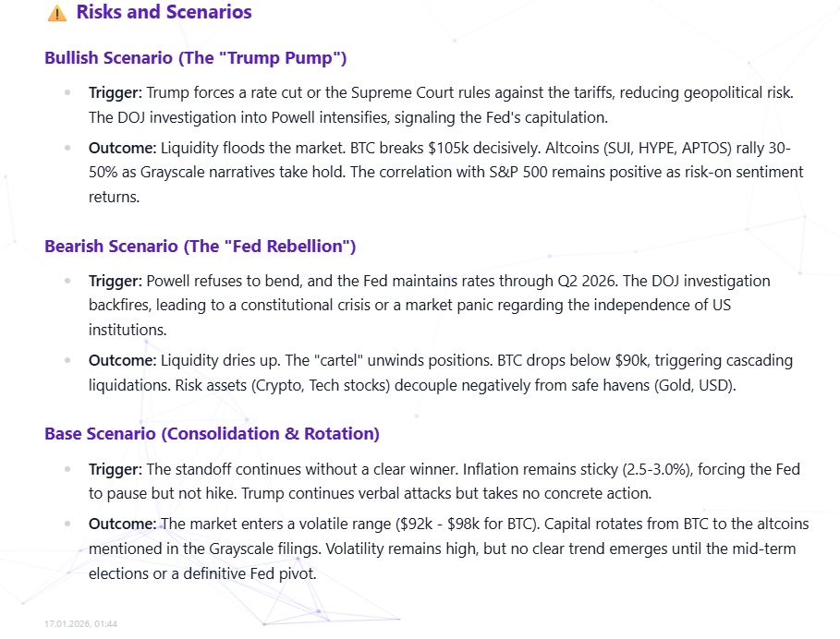This screenshot has width=840, height=639.
Task: Click the "Risks and Scenarios" title
Action: 164,12
